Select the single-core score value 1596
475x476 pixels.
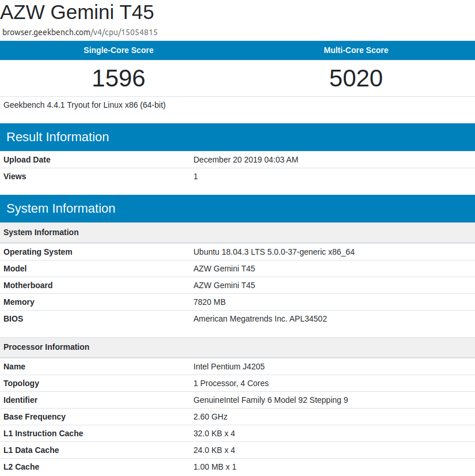pyautogui.click(x=119, y=78)
